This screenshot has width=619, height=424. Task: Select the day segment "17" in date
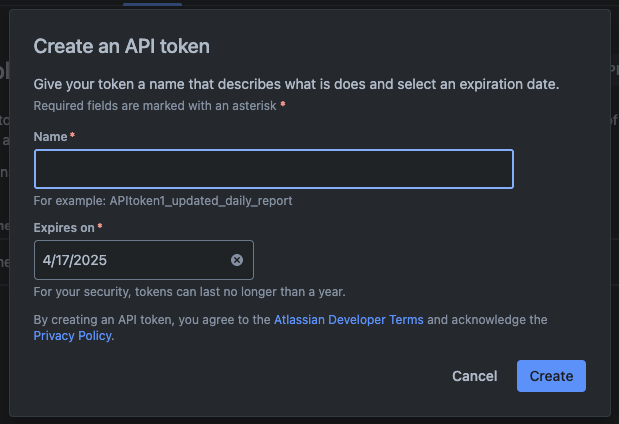click(61, 260)
